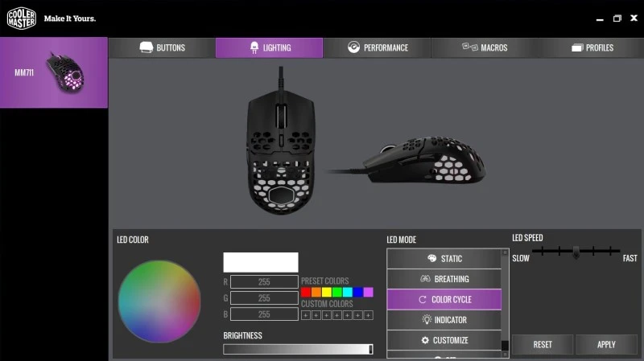The image size is (644, 361).
Task: Click the Color Cycle mode icon
Action: tap(422, 299)
